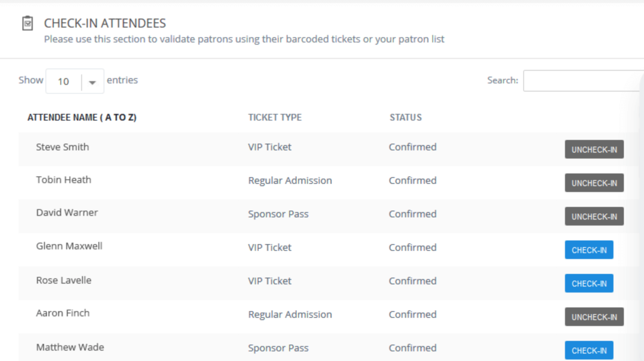Check in Matthew Wade
The image size is (644, 361).
click(589, 350)
